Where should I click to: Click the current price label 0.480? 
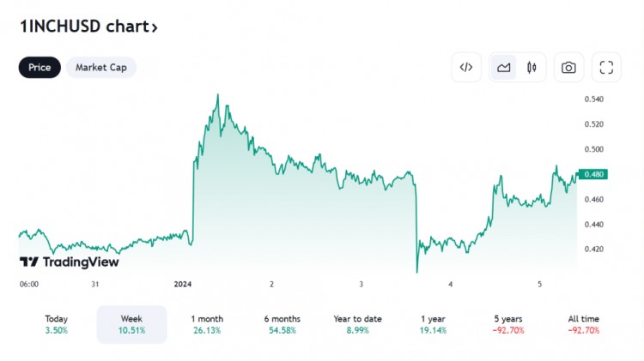click(594, 174)
